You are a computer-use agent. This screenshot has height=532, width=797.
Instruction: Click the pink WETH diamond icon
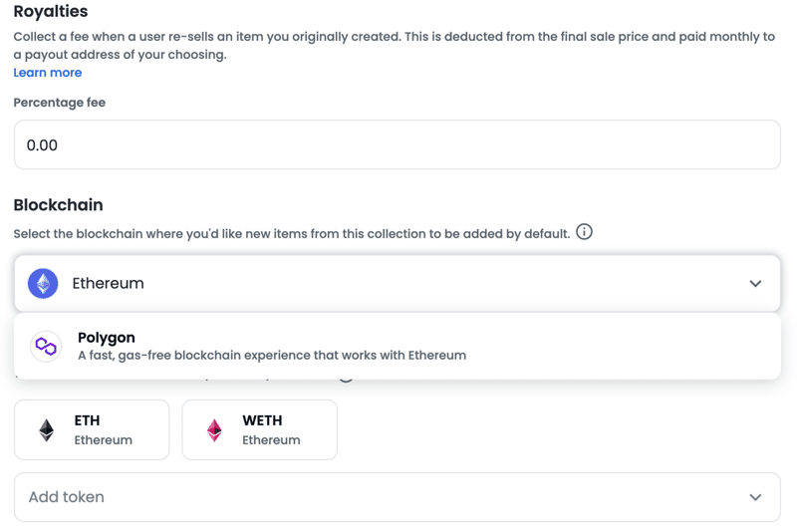(214, 430)
